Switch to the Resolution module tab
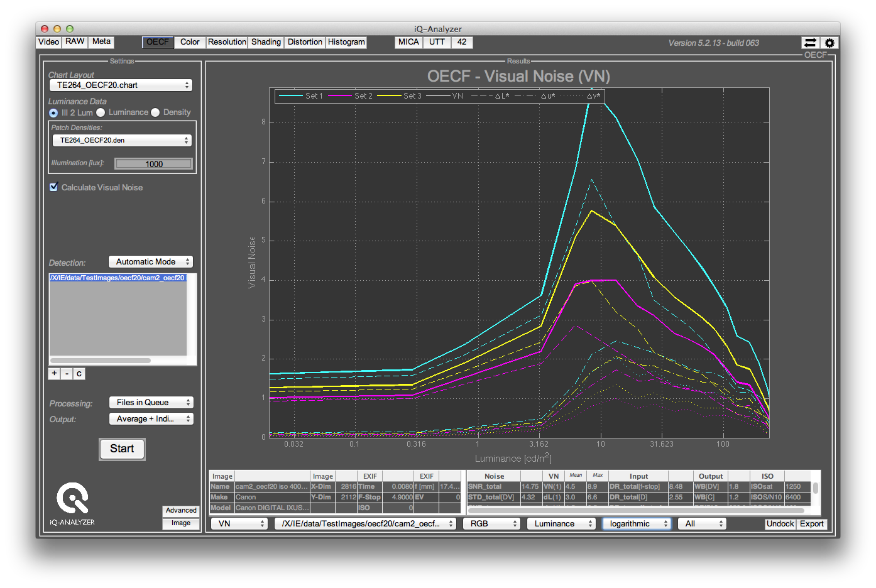The width and height of the screenshot is (876, 588). (227, 42)
